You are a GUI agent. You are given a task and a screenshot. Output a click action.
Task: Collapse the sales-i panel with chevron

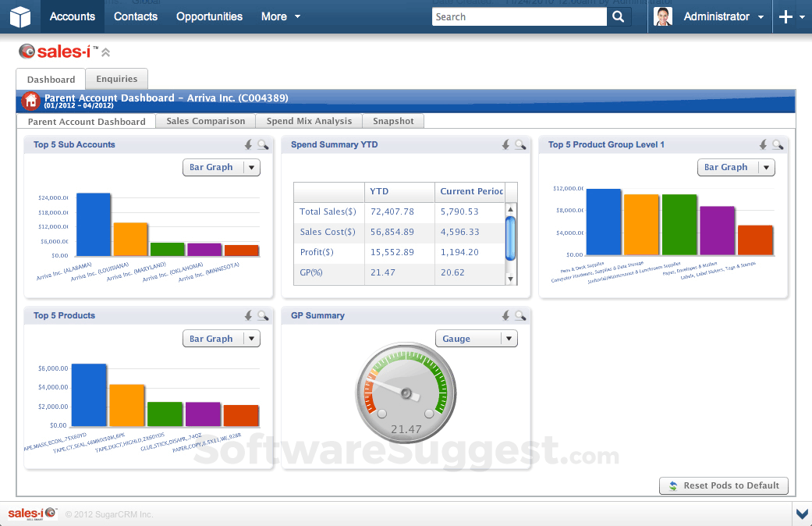pyautogui.click(x=106, y=52)
